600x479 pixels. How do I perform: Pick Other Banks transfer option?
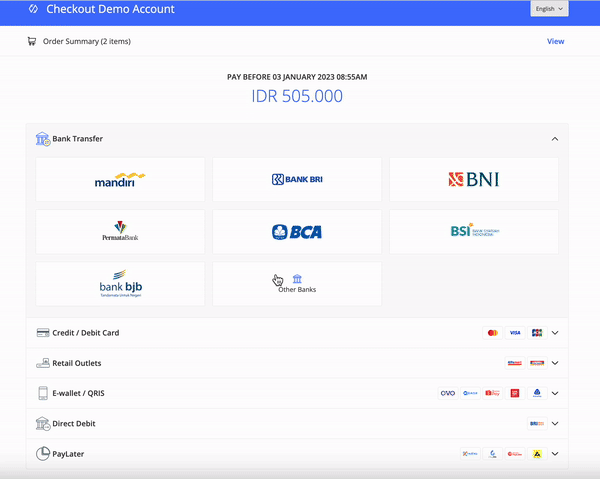(297, 284)
